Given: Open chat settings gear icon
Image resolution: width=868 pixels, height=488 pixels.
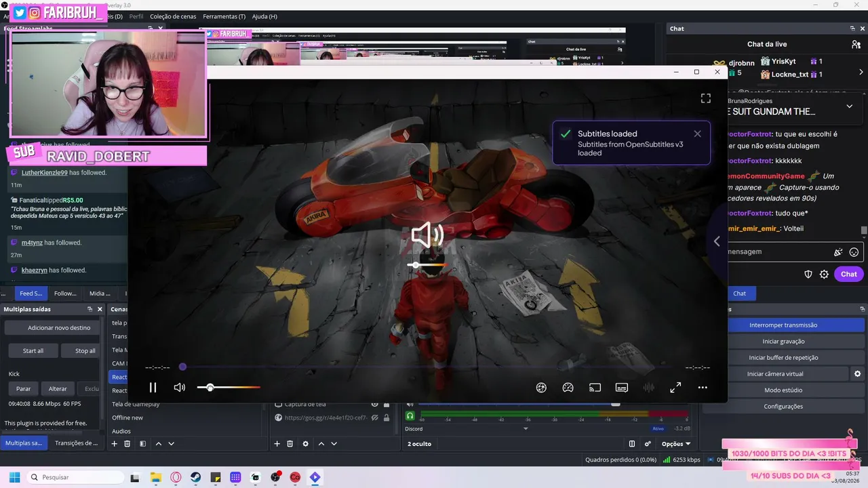Looking at the screenshot, I should coord(824,274).
